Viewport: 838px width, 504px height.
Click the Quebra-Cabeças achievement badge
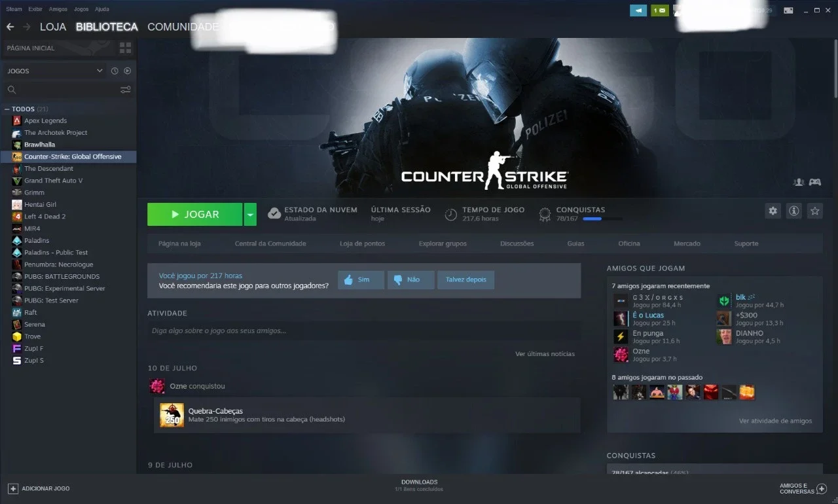click(x=172, y=415)
